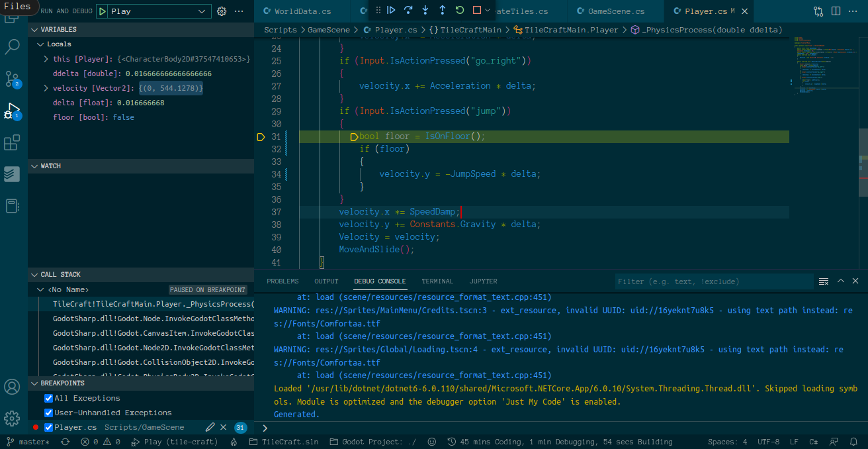The image size is (868, 449).
Task: Close the bottom panel
Action: (855, 281)
